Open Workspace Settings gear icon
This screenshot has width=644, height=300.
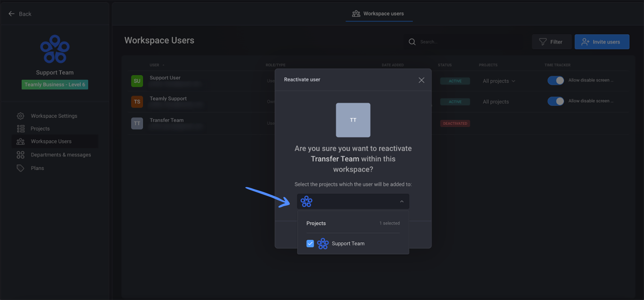pos(21,116)
